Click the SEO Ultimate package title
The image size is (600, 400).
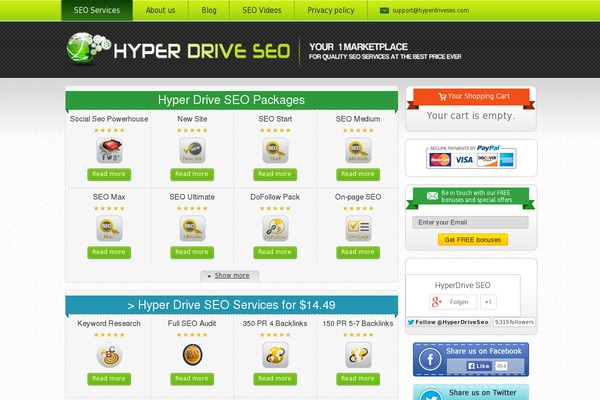[x=192, y=197]
